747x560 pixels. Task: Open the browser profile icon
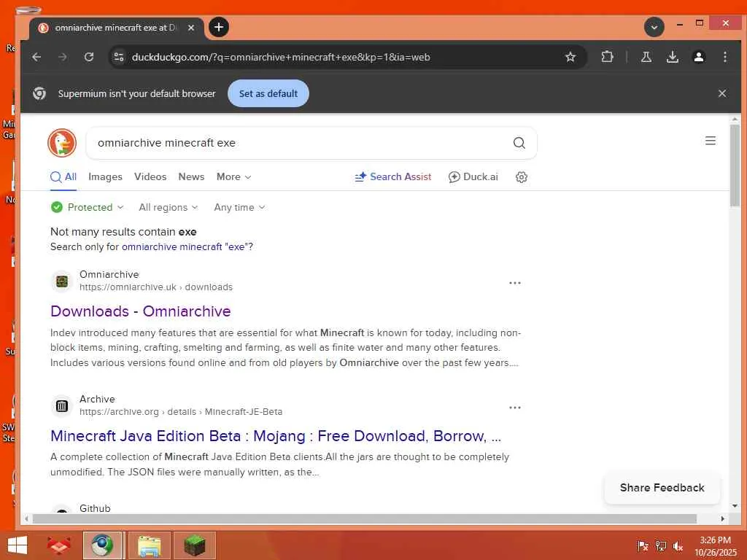click(x=698, y=57)
